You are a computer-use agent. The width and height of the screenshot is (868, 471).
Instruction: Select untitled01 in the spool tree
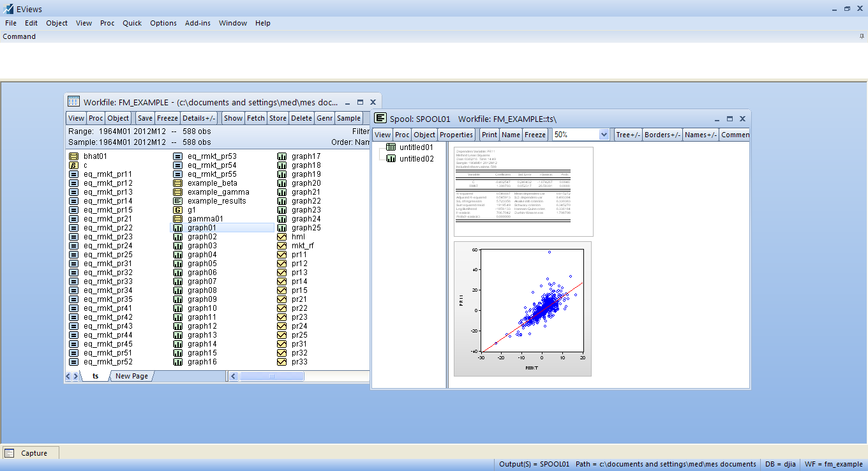click(x=416, y=147)
